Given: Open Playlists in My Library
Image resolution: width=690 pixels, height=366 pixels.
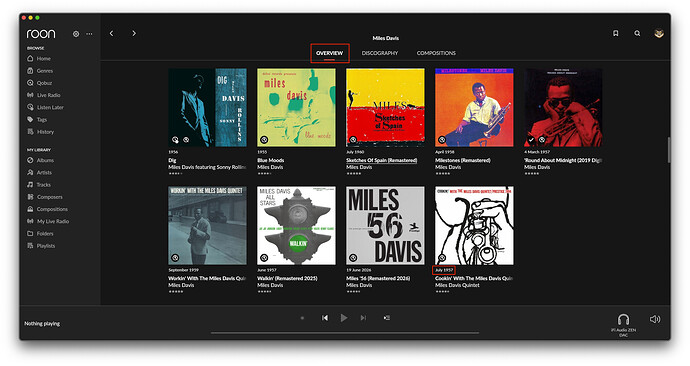Looking at the screenshot, I should pos(41,246).
